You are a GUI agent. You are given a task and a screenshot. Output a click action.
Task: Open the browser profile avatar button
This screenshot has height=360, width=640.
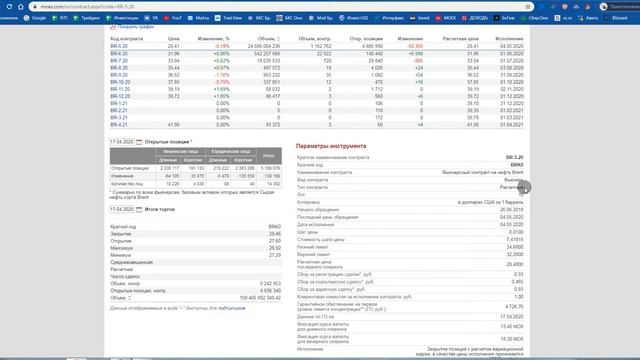pos(604,7)
